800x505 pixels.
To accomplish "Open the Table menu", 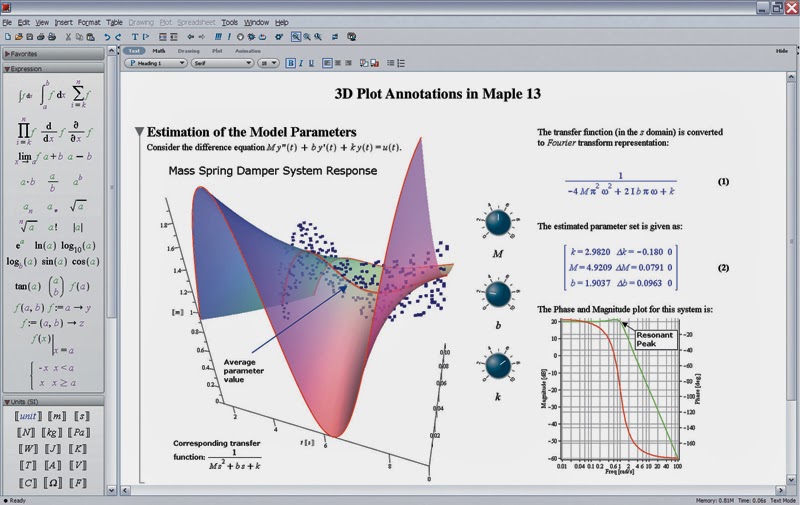I will click(114, 22).
